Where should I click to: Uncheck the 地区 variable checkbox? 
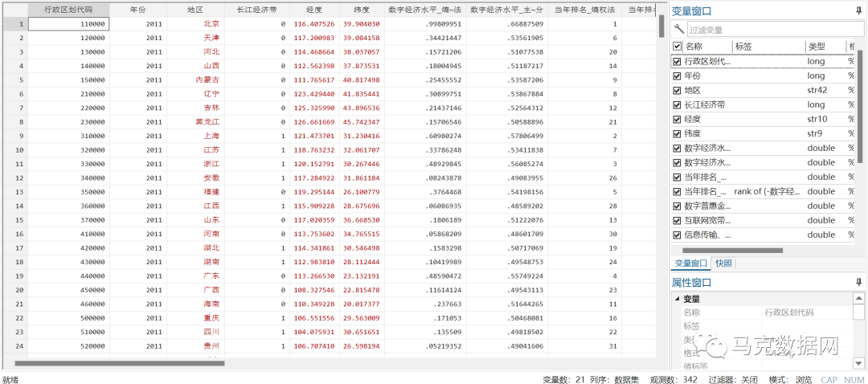coord(677,90)
